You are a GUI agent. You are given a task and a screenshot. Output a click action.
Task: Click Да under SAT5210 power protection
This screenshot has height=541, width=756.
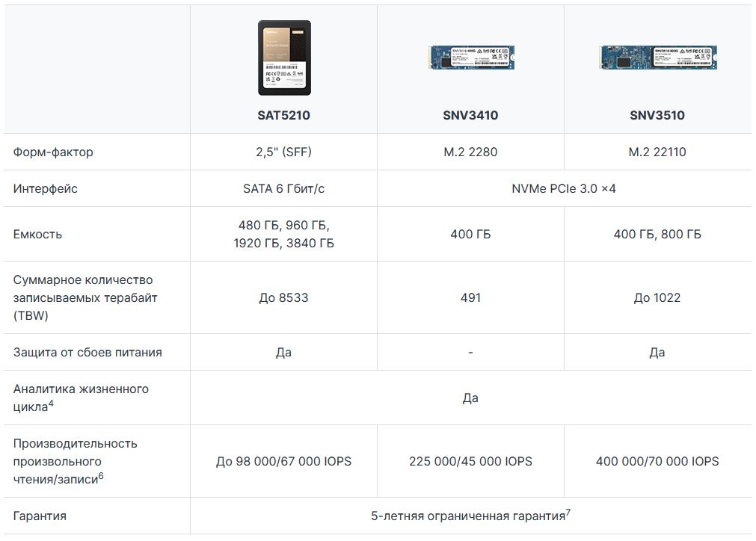(x=283, y=352)
